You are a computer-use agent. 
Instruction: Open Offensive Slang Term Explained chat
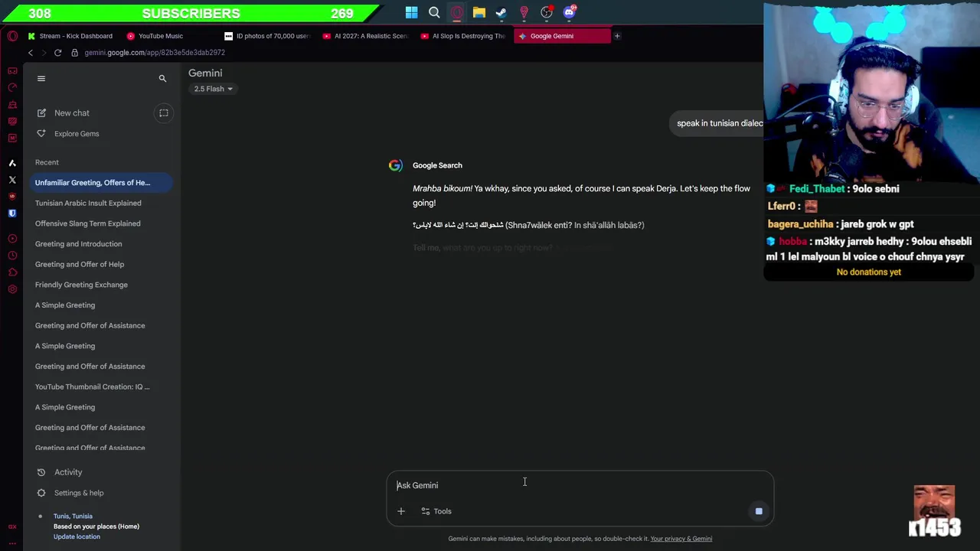pyautogui.click(x=87, y=223)
